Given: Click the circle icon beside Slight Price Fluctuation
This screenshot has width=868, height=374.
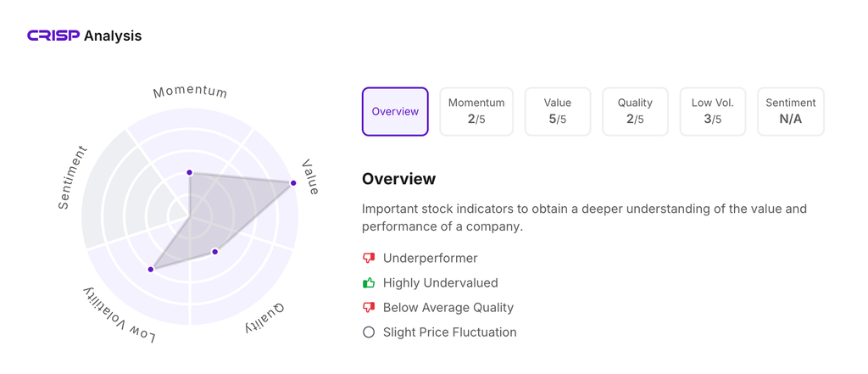Looking at the screenshot, I should 369,332.
